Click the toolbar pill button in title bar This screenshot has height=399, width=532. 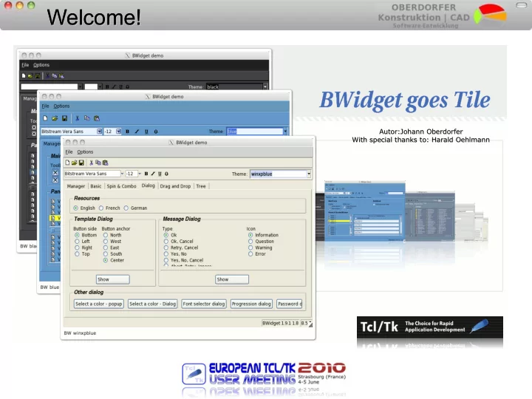pos(521,5)
